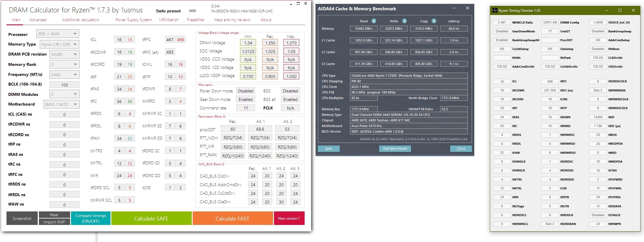The height and width of the screenshot is (242, 644).
Task: Click the tFAW ns input field
Action: pyautogui.click(x=64, y=205)
